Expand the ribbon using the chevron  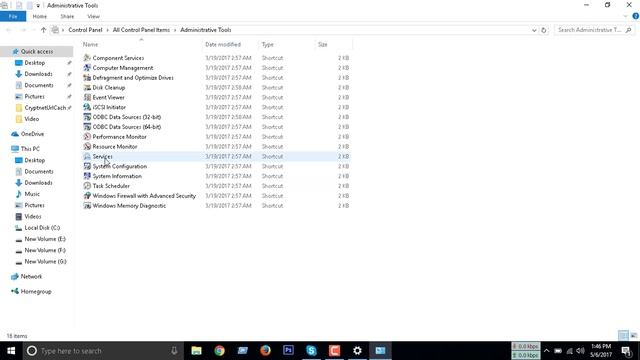[x=626, y=16]
